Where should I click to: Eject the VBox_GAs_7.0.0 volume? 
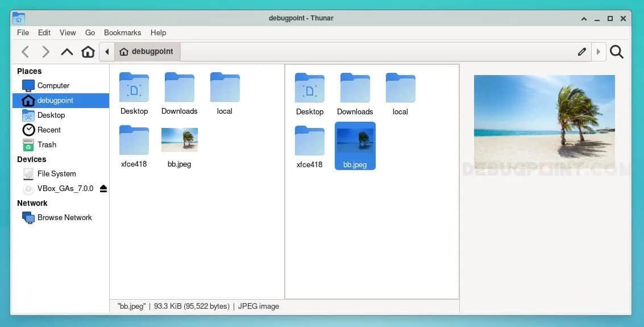pyautogui.click(x=103, y=189)
